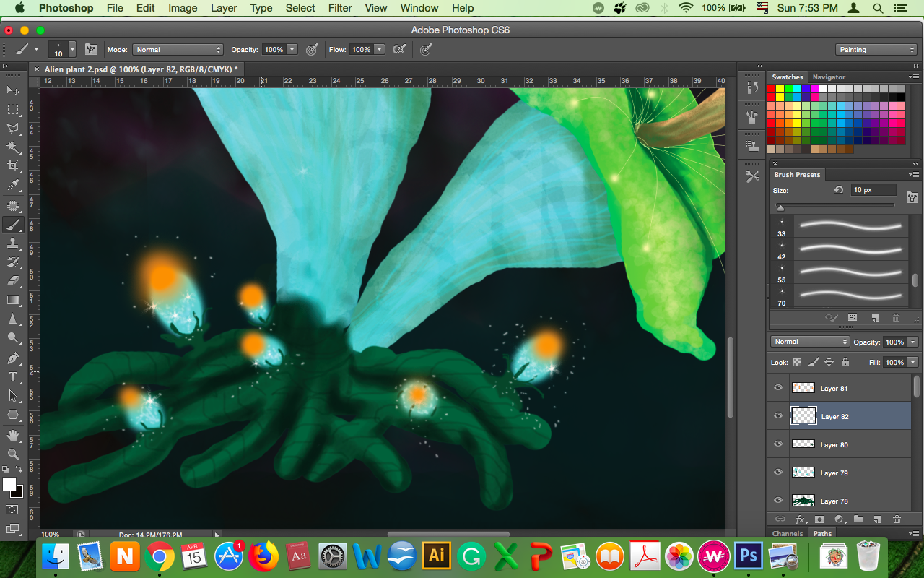Viewport: 924px width, 578px height.
Task: Open the brush Mode dropdown in options bar
Action: (178, 50)
